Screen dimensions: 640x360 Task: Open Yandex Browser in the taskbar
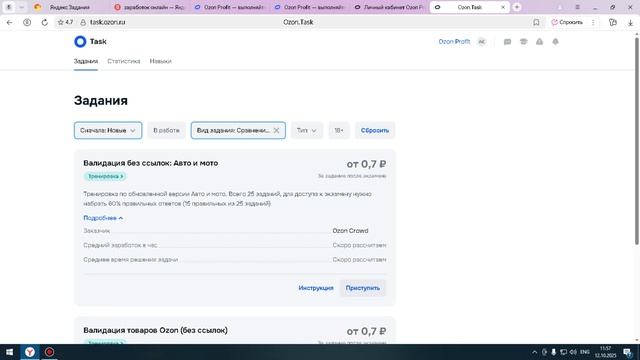30,352
